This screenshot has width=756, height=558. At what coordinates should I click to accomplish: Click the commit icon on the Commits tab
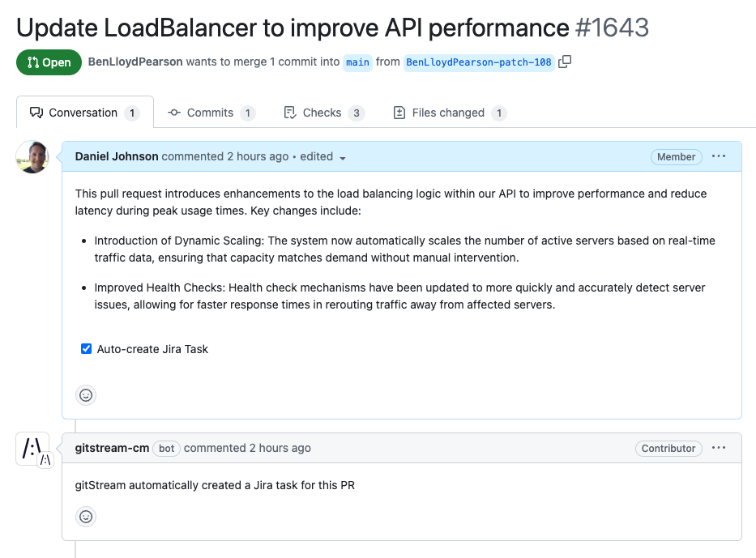(x=174, y=113)
